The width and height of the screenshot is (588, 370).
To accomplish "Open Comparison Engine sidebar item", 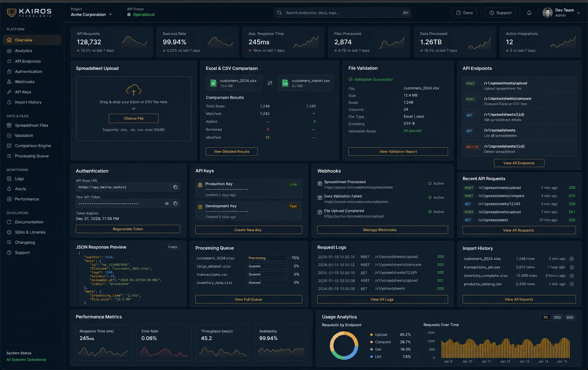I will click(32, 146).
